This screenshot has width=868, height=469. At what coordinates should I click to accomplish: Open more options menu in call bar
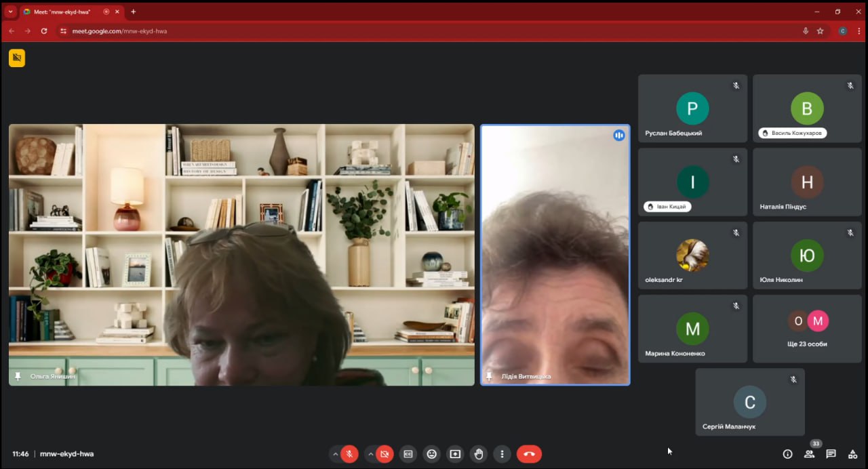[502, 454]
